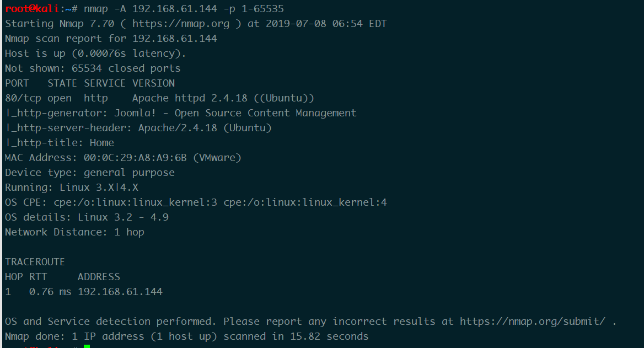This screenshot has width=644, height=348.
Task: Click the http-server-header Apache line
Action: [x=138, y=128]
